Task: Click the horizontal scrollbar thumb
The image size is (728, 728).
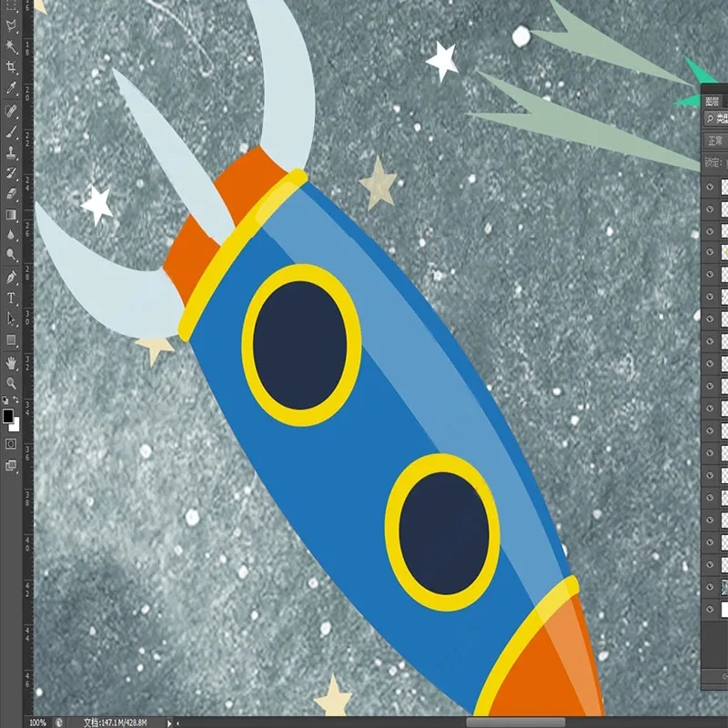Action: click(x=516, y=723)
